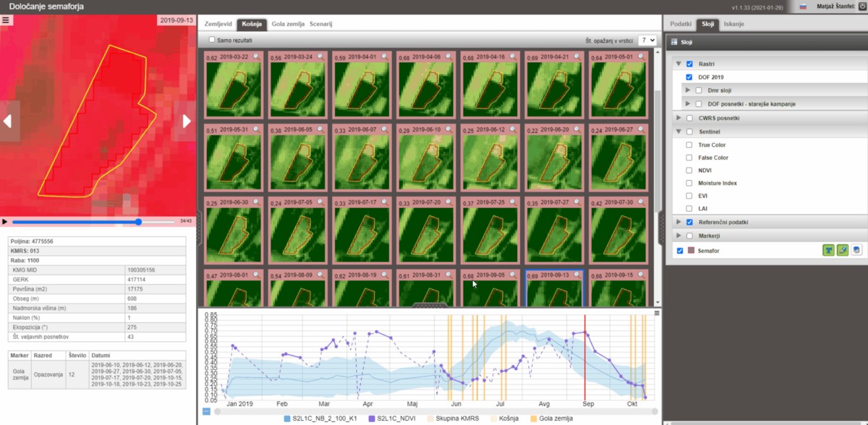
Task: Switch to the Zemljevid tab
Action: [x=218, y=24]
